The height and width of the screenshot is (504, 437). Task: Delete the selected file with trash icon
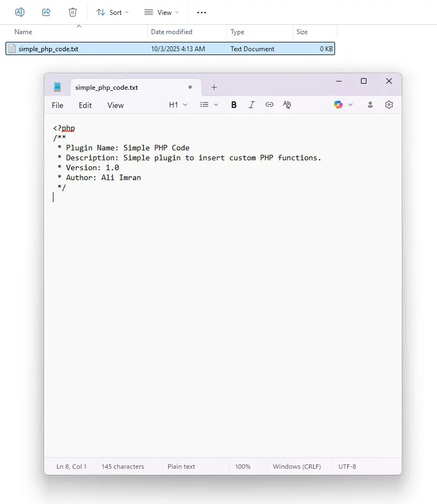(73, 12)
